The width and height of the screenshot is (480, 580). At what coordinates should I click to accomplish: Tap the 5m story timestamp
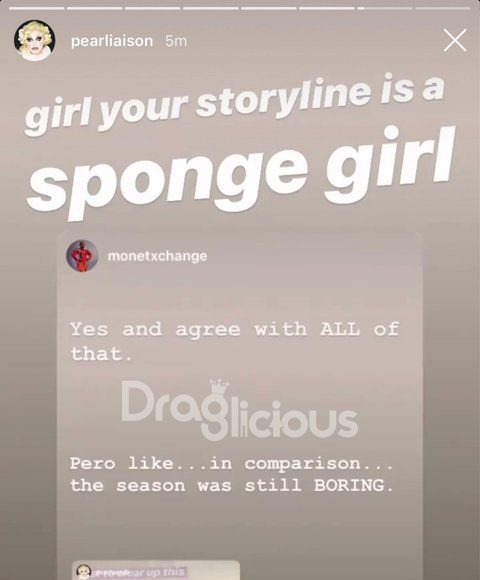[x=176, y=41]
